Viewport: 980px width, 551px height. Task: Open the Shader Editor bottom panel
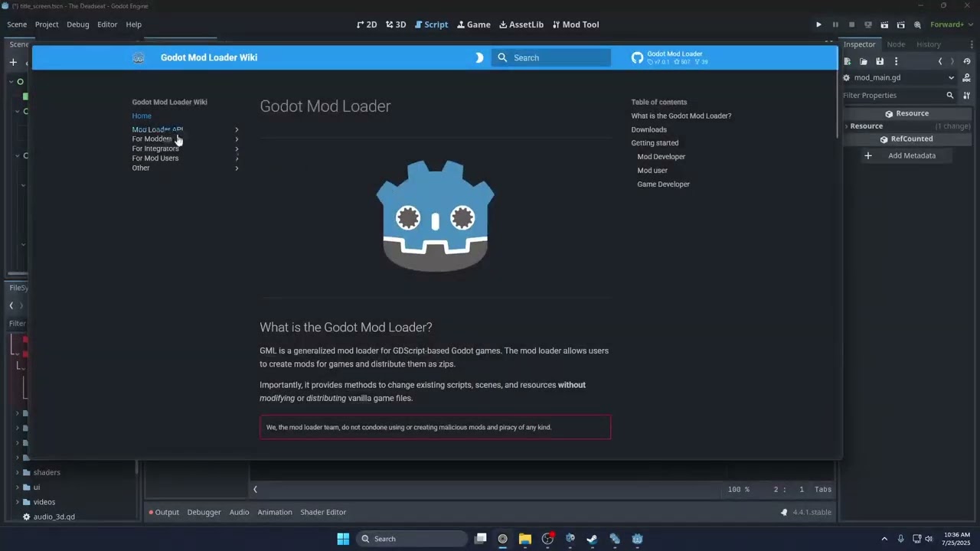(323, 512)
